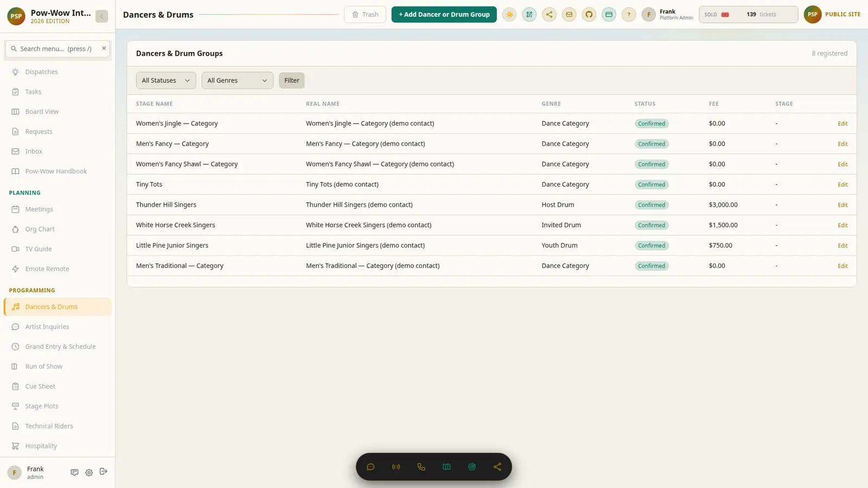Image resolution: width=868 pixels, height=488 pixels.
Task: Toggle the sun light-mode theme icon
Action: (x=509, y=15)
